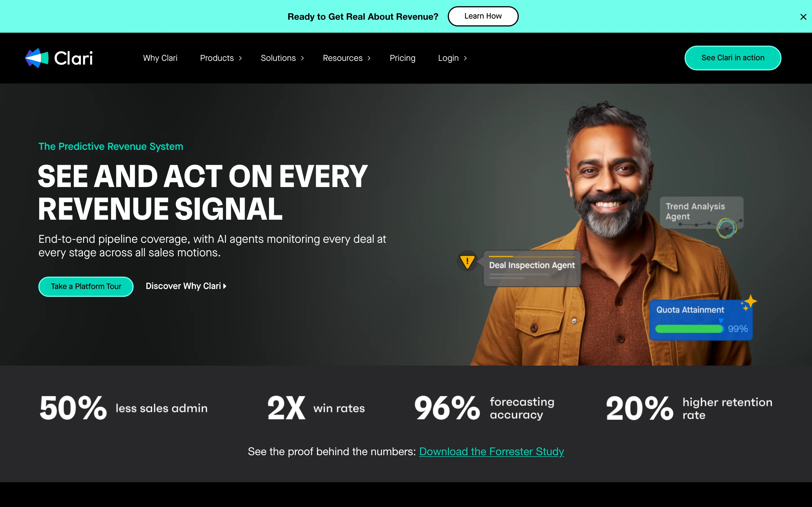Click the Learn How button
The height and width of the screenshot is (507, 812).
click(x=483, y=16)
